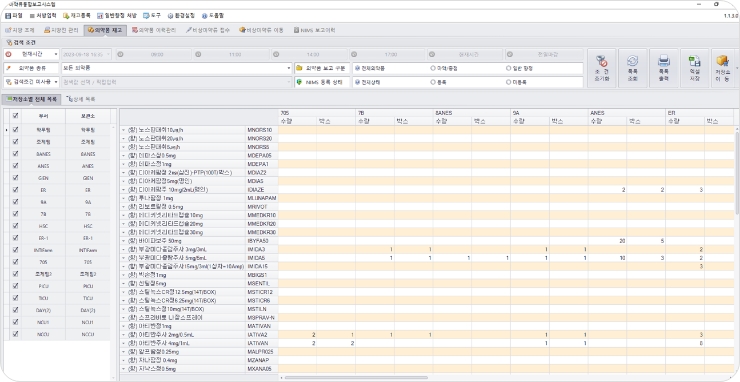Viewport: 740px width, 382px height.
Task: Click the horizontal scrollbar of the stock grid
Action: tap(356, 377)
